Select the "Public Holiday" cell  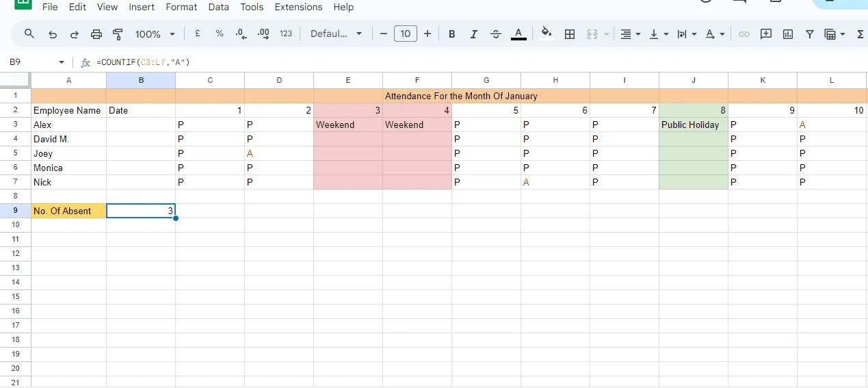[x=694, y=125]
